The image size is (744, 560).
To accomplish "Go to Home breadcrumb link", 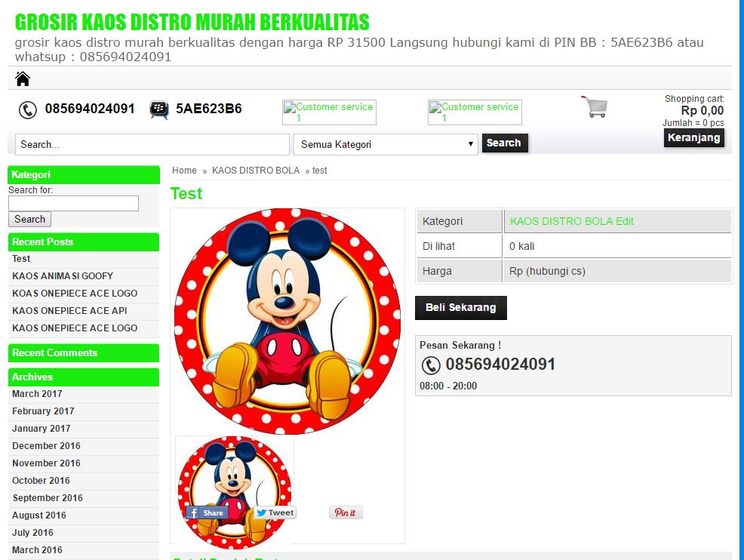I will point(184,171).
